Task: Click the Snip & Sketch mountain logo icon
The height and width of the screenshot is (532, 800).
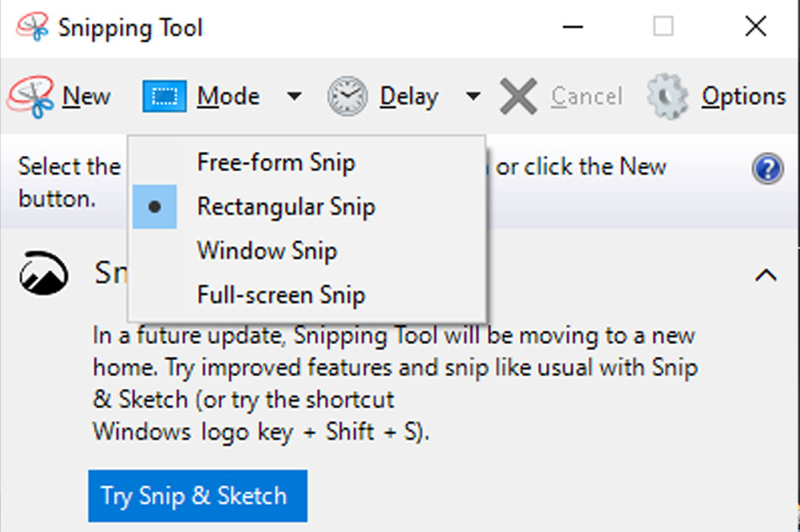Action: click(x=44, y=273)
